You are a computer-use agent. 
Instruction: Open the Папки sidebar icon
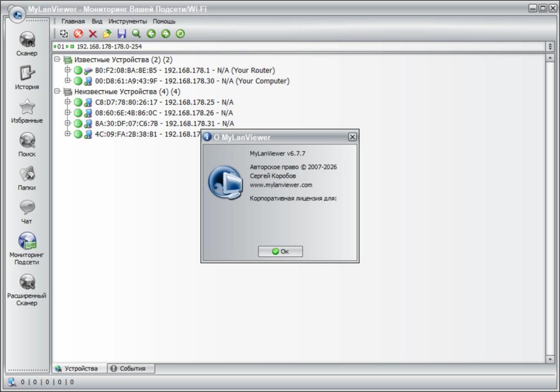pyautogui.click(x=27, y=174)
